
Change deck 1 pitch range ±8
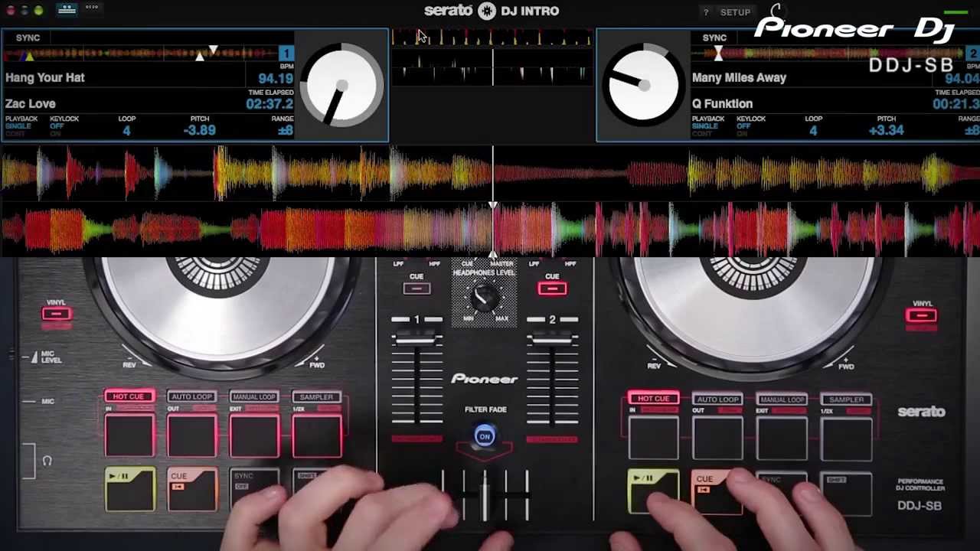285,131
